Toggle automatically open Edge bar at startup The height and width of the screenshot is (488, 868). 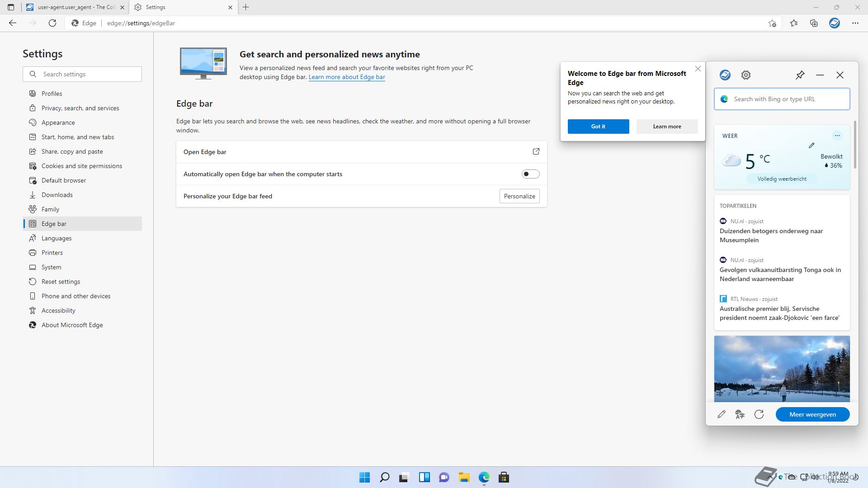click(531, 174)
